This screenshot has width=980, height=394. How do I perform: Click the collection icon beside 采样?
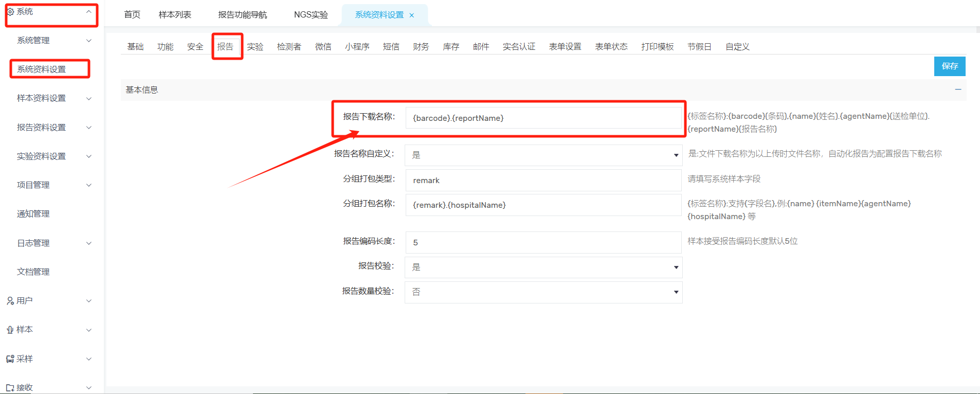[x=10, y=359]
